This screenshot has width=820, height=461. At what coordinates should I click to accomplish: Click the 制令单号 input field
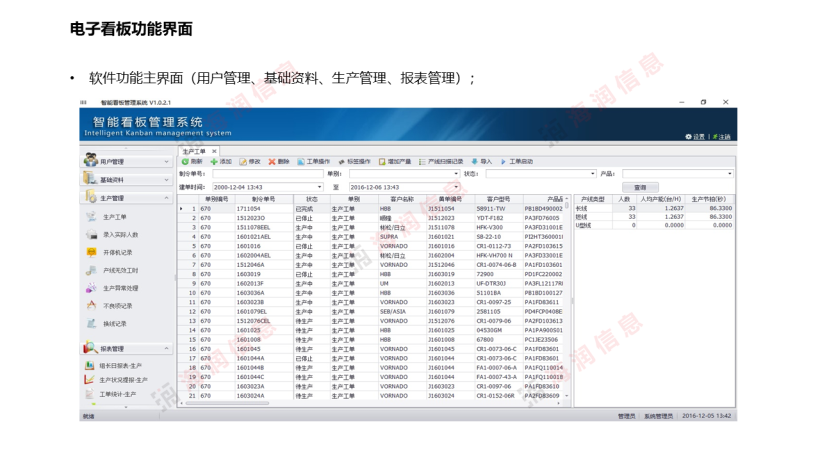pyautogui.click(x=268, y=174)
